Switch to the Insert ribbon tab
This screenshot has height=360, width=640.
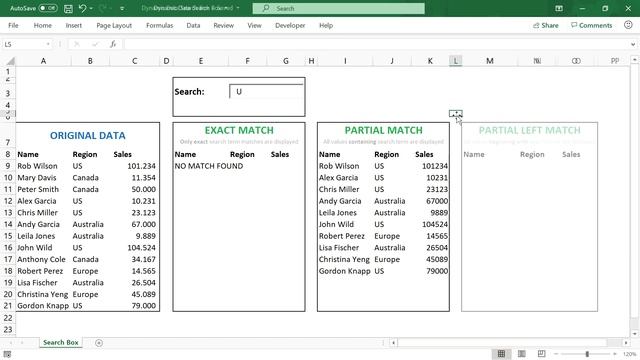73,25
